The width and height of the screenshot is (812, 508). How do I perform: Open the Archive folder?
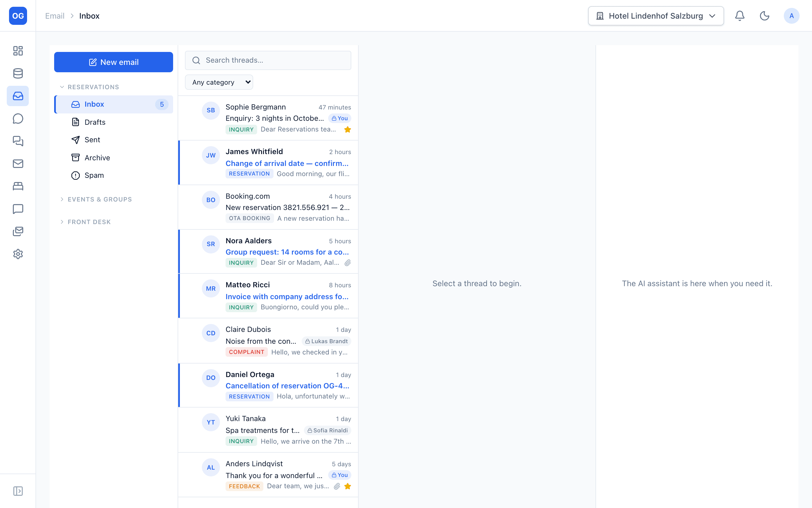(x=113, y=157)
